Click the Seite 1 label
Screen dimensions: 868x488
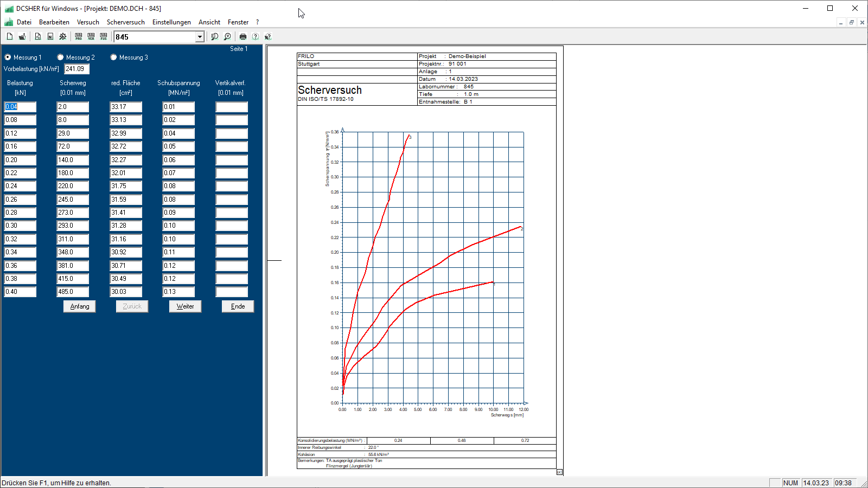pyautogui.click(x=239, y=49)
